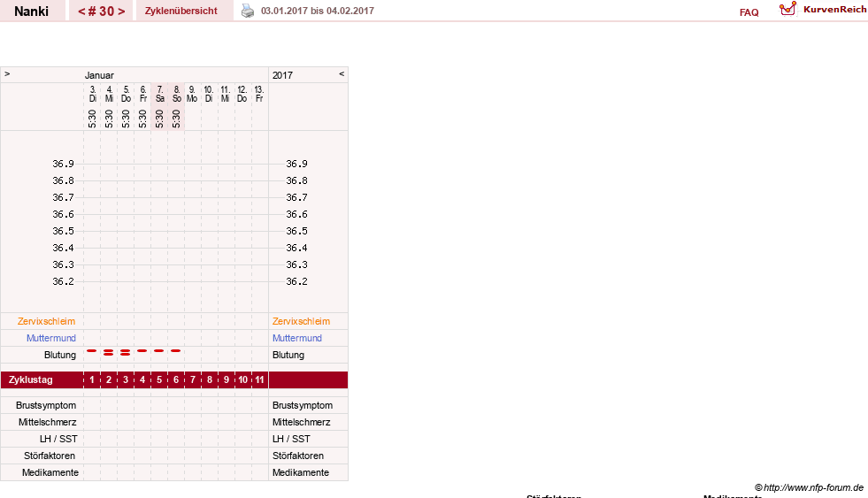Select Januar month label
This screenshot has width=868, height=498.
[x=99, y=75]
